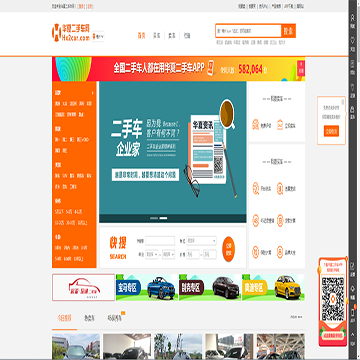360x360 pixels.
Task: Click the header keyword search field
Action: tap(248, 31)
